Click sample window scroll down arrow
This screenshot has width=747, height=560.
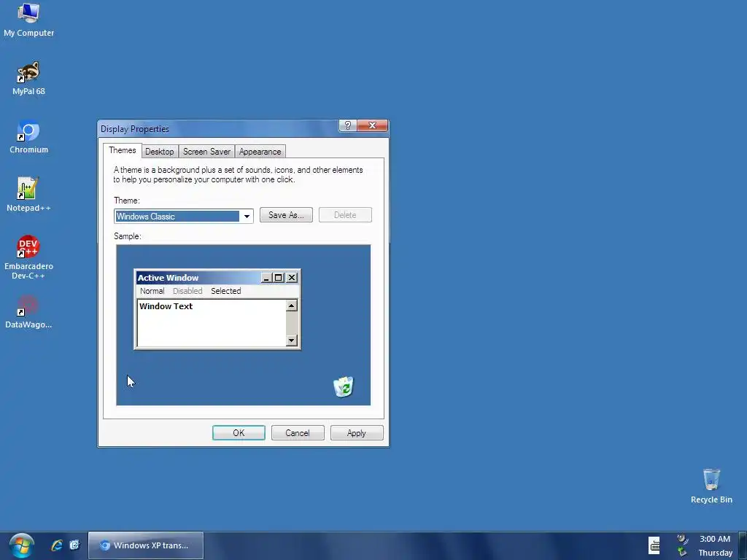(292, 340)
